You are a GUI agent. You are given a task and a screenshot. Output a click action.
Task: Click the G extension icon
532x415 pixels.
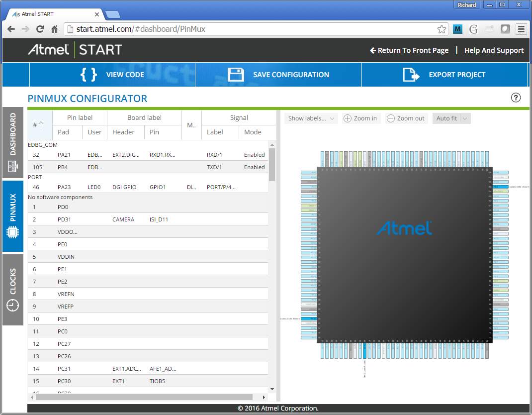pos(473,29)
